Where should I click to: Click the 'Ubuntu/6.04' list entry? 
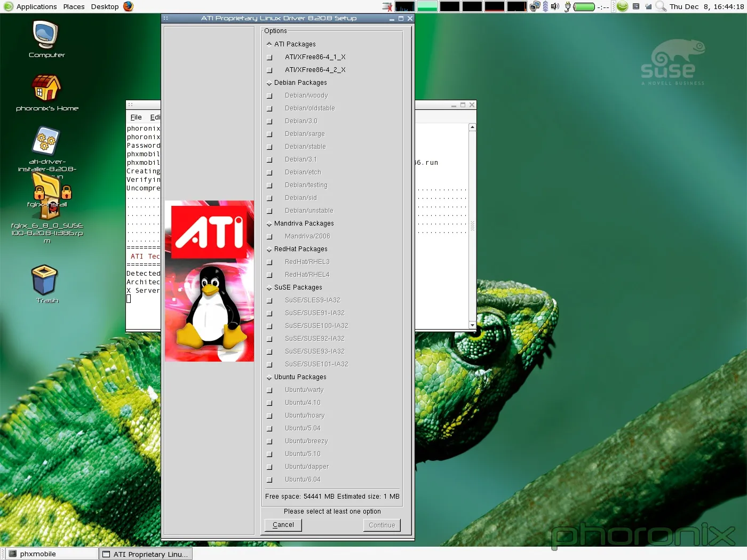click(303, 479)
